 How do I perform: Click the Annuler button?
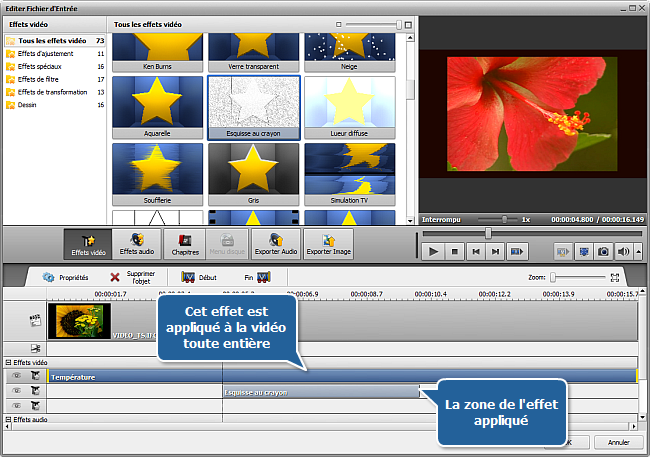click(x=618, y=441)
